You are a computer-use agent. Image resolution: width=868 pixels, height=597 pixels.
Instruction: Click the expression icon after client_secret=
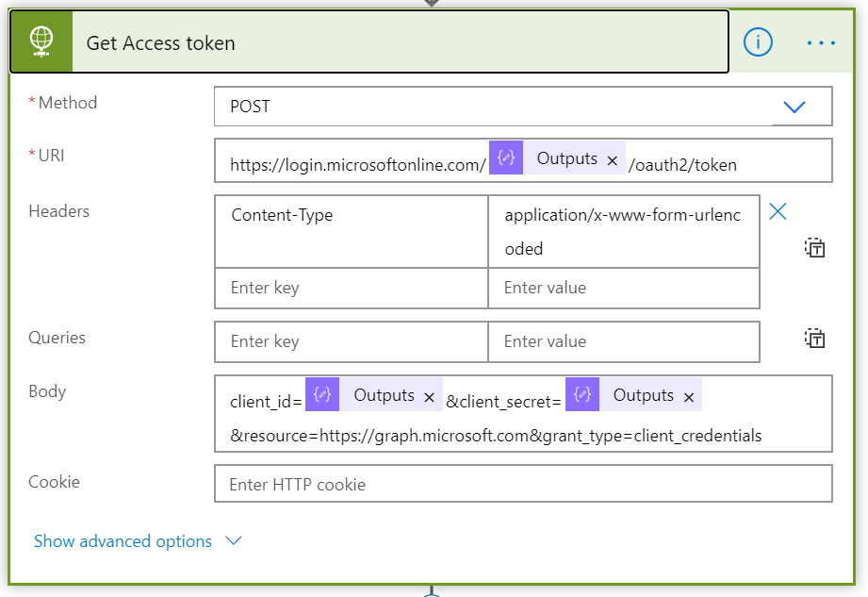(582, 394)
